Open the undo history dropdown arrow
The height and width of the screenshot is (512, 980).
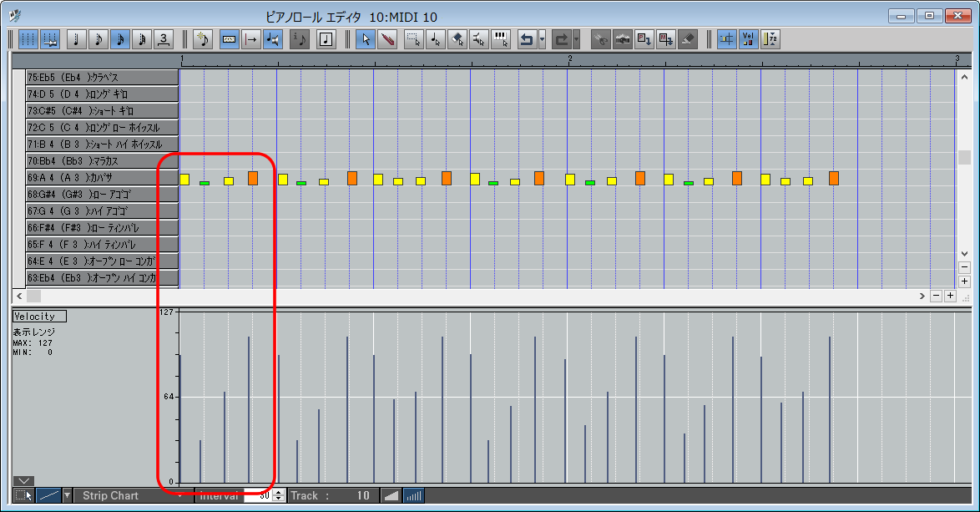coord(543,39)
